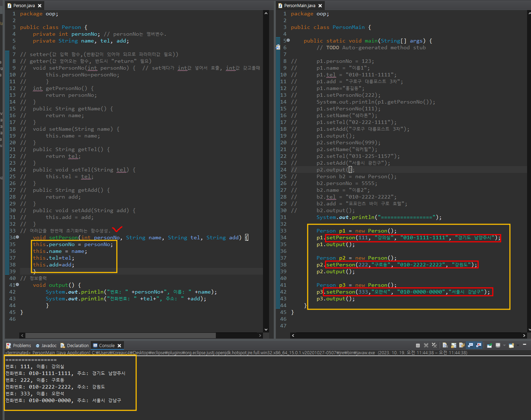Image resolution: width=531 pixels, height=420 pixels.
Task: Switch to the Problems tab
Action: tap(19, 345)
